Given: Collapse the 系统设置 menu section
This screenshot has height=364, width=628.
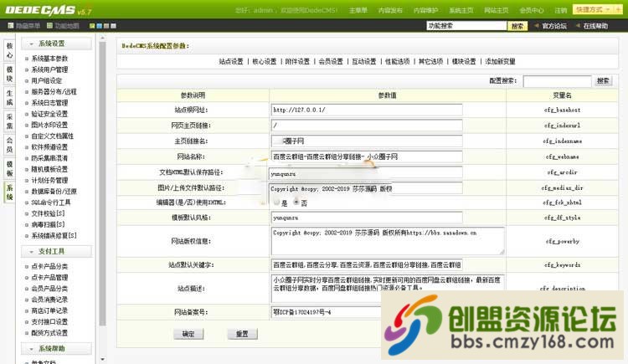Looking at the screenshot, I should (56, 44).
